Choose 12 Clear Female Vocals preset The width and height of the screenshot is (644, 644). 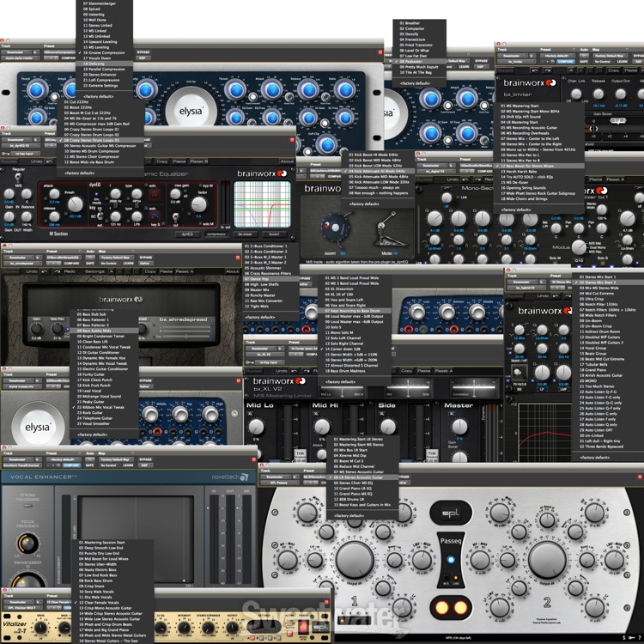(112, 603)
